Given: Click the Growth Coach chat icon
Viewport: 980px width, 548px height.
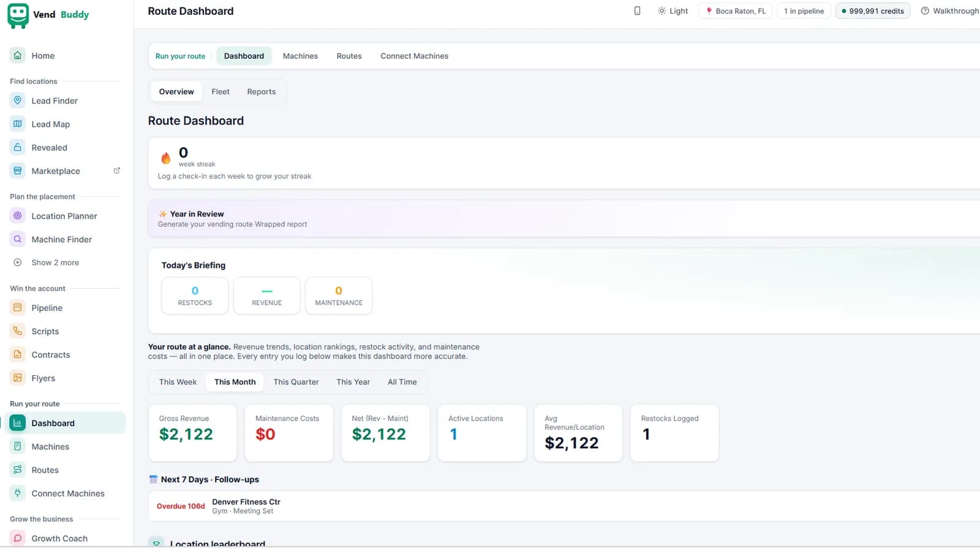Looking at the screenshot, I should pyautogui.click(x=18, y=538).
